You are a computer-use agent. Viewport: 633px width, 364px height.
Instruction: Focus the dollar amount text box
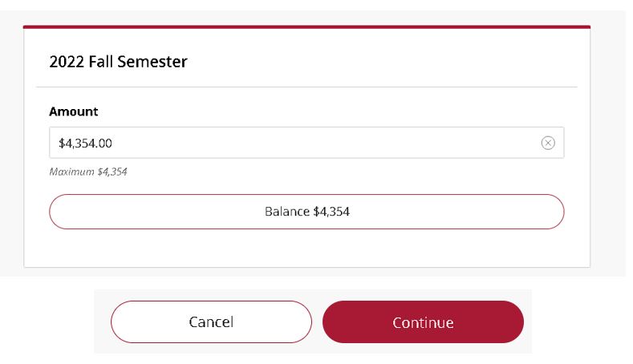(306, 143)
